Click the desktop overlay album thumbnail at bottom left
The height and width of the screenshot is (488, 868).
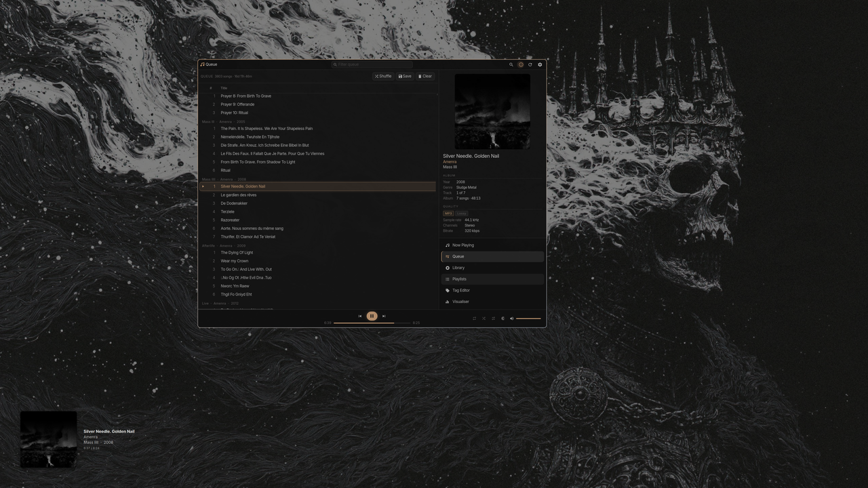tap(48, 439)
